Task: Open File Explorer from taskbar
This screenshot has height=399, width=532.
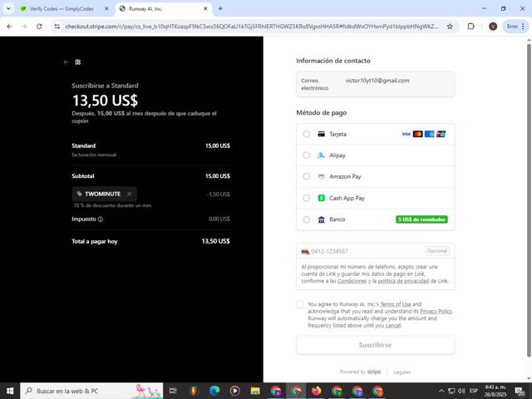Action: (255, 391)
